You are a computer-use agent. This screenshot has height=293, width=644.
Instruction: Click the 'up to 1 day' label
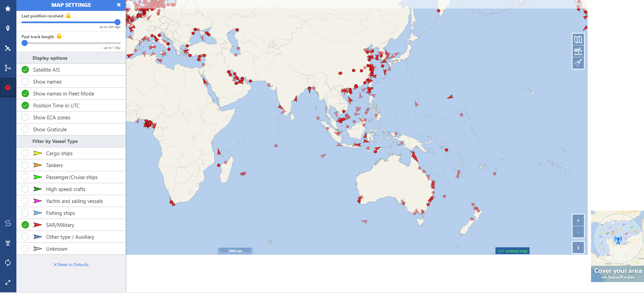tap(112, 48)
